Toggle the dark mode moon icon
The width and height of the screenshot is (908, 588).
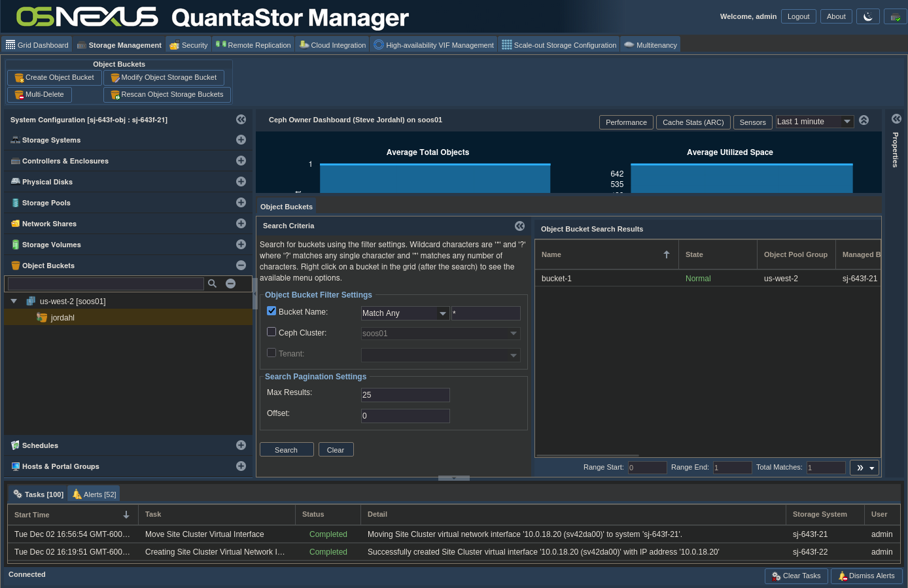tap(868, 16)
